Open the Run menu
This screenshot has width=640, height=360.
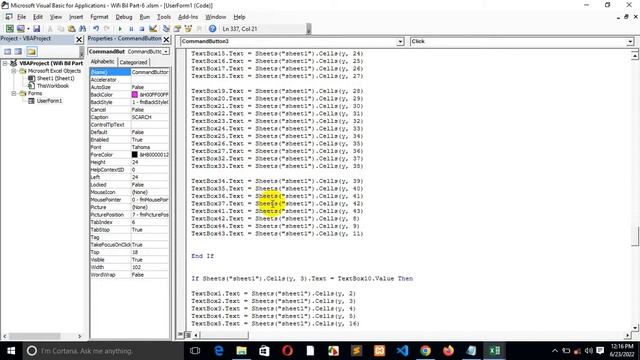pos(144,17)
